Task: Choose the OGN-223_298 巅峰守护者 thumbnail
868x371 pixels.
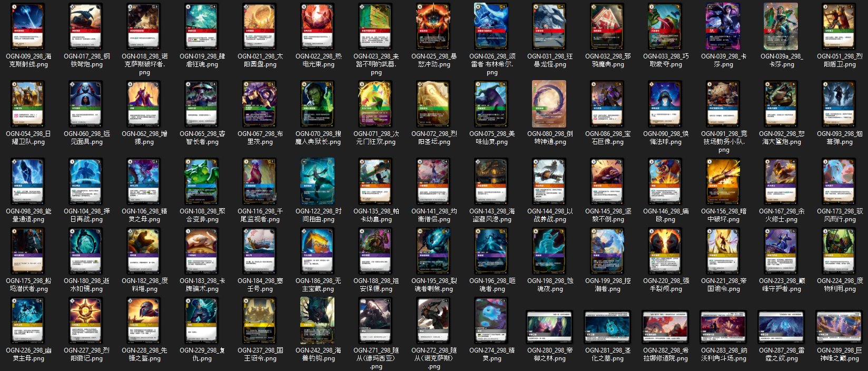Action: pyautogui.click(x=782, y=251)
